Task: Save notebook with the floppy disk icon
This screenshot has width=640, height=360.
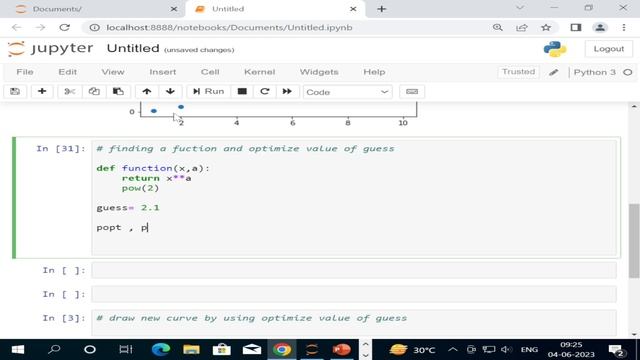Action: (15, 91)
